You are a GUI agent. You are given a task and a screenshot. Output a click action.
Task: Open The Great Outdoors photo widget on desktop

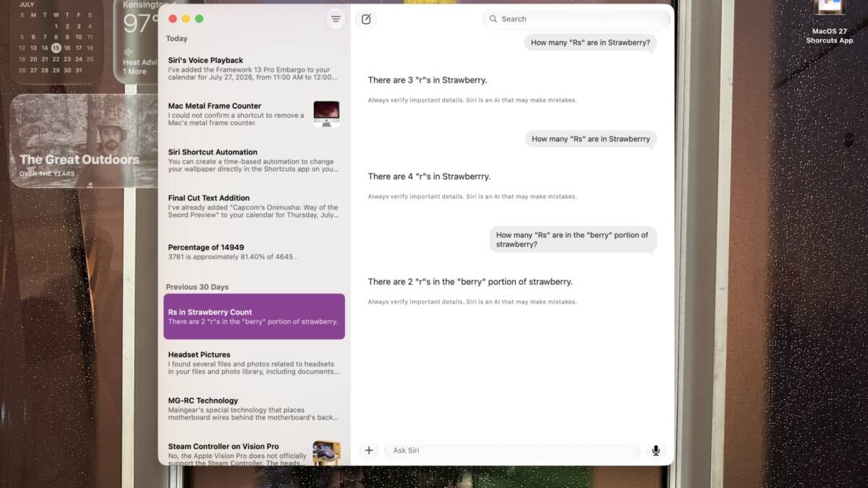[x=84, y=140]
